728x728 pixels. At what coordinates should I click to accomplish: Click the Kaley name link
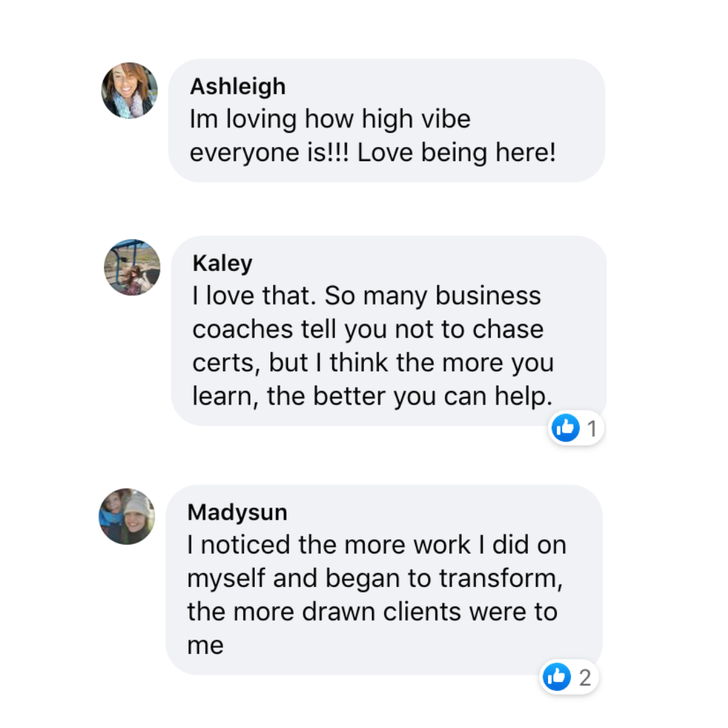(222, 263)
